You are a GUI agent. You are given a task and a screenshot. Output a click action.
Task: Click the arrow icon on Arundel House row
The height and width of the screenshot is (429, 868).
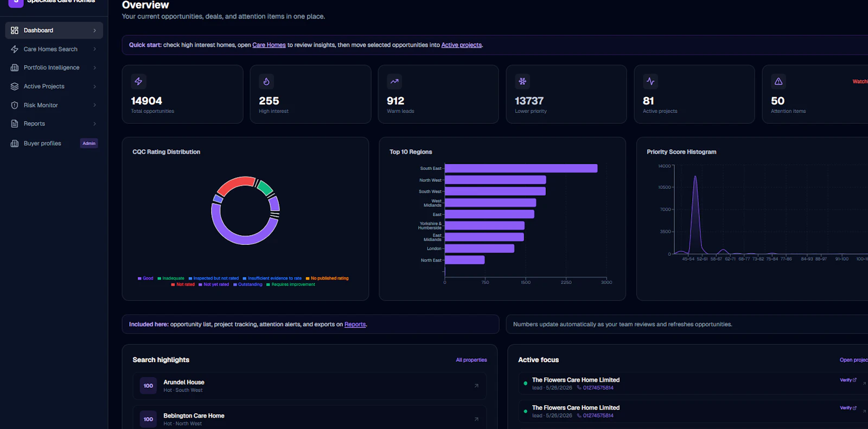tap(476, 386)
